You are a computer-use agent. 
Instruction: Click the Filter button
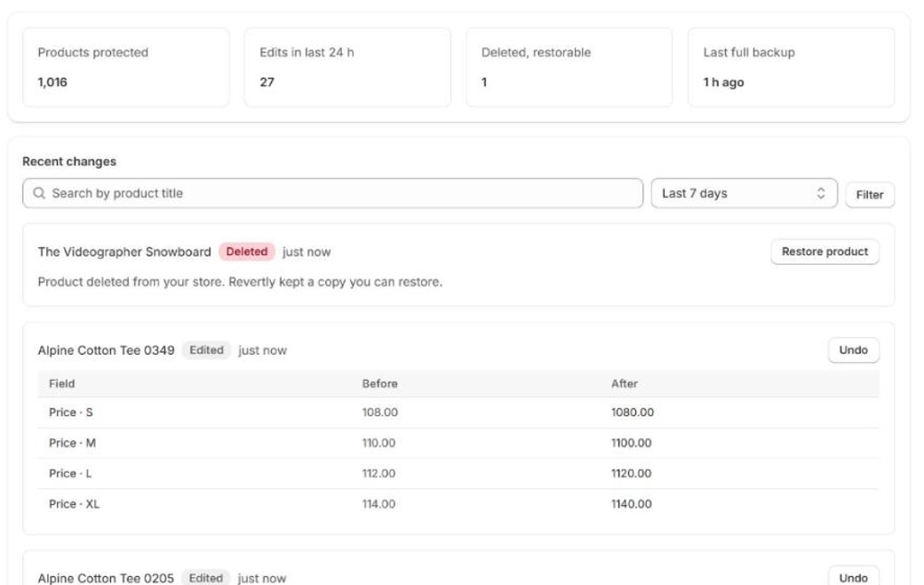click(x=870, y=195)
